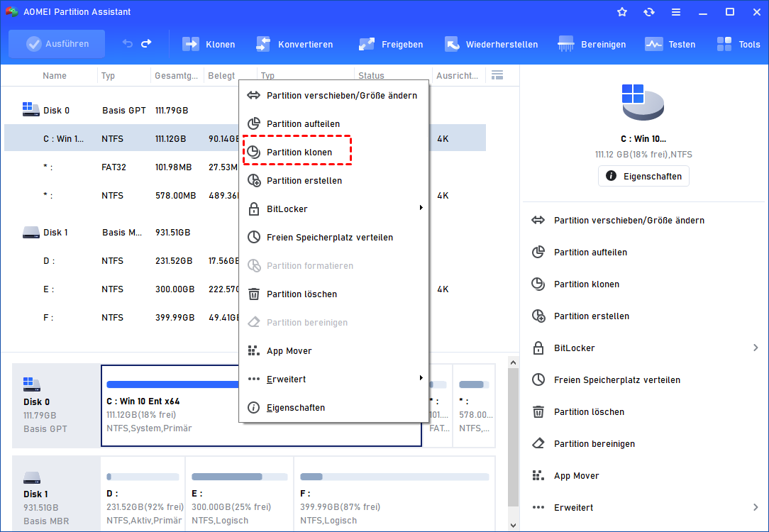This screenshot has width=769, height=532.
Task: Click the Ausführen apply button
Action: (57, 44)
